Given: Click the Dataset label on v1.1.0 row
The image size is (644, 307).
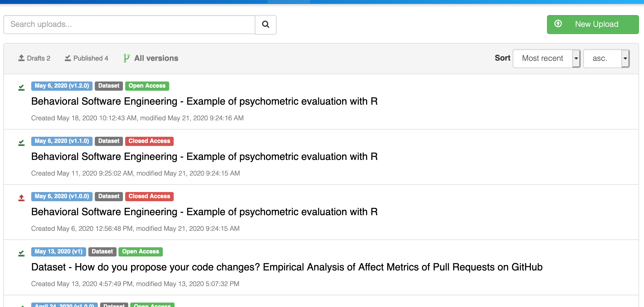Looking at the screenshot, I should pos(109,141).
